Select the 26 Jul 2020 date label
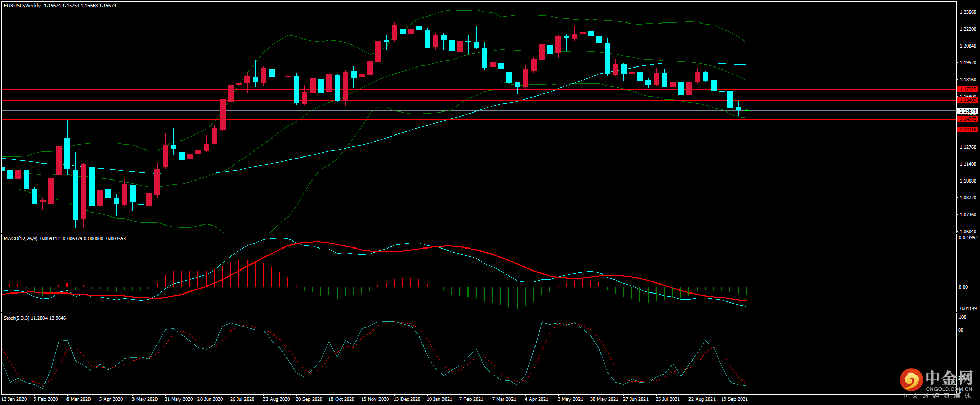Viewport: 980px width, 405px height. [x=242, y=399]
